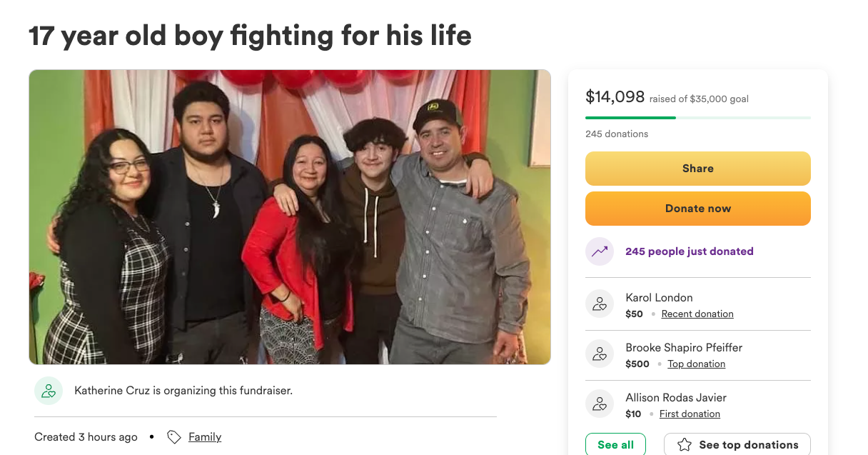Image resolution: width=868 pixels, height=455 pixels.
Task: Click star icon in See top donations
Action: [685, 445]
